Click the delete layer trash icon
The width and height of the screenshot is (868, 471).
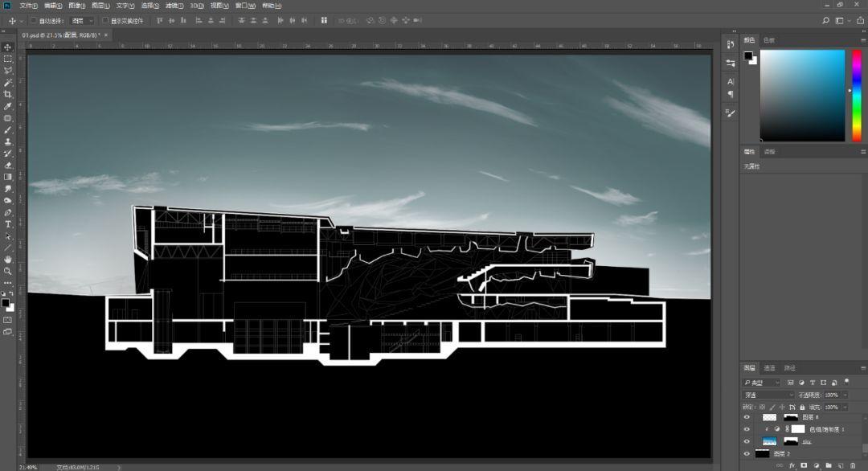point(853,466)
